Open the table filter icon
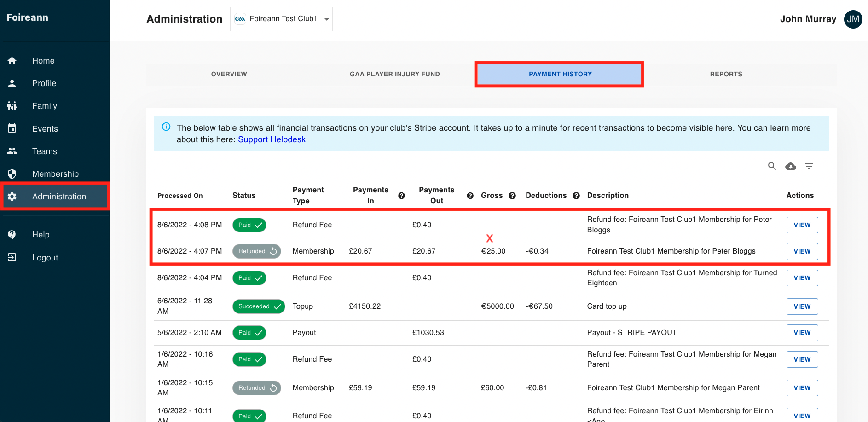Viewport: 868px width, 422px height. point(809,166)
